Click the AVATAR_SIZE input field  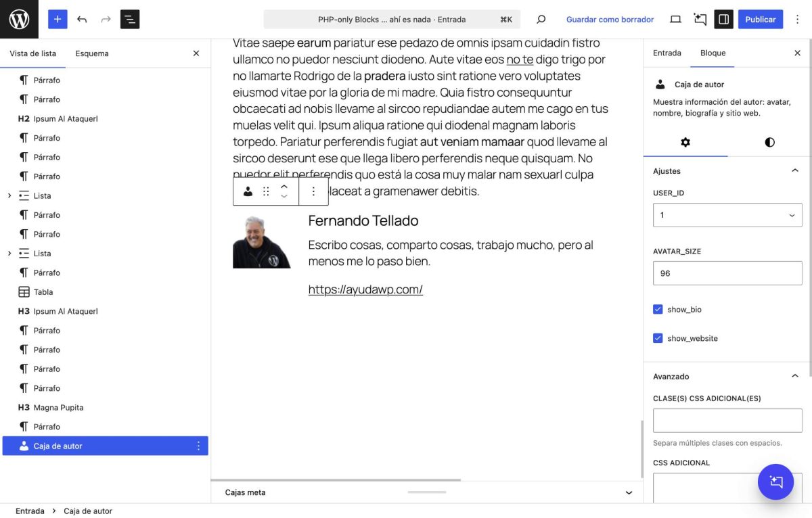point(727,273)
